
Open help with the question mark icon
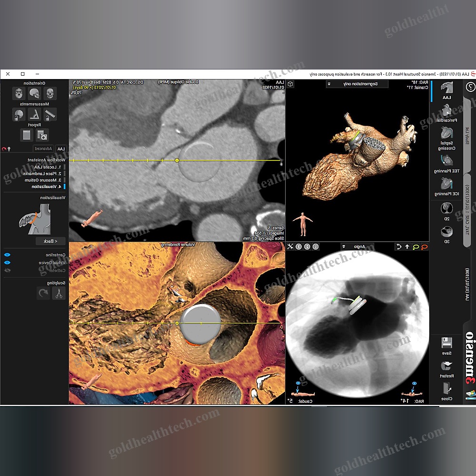click(x=470, y=87)
